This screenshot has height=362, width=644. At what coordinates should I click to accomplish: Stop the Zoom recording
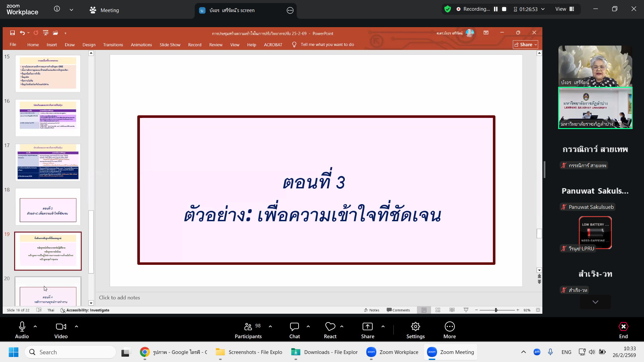pyautogui.click(x=504, y=9)
